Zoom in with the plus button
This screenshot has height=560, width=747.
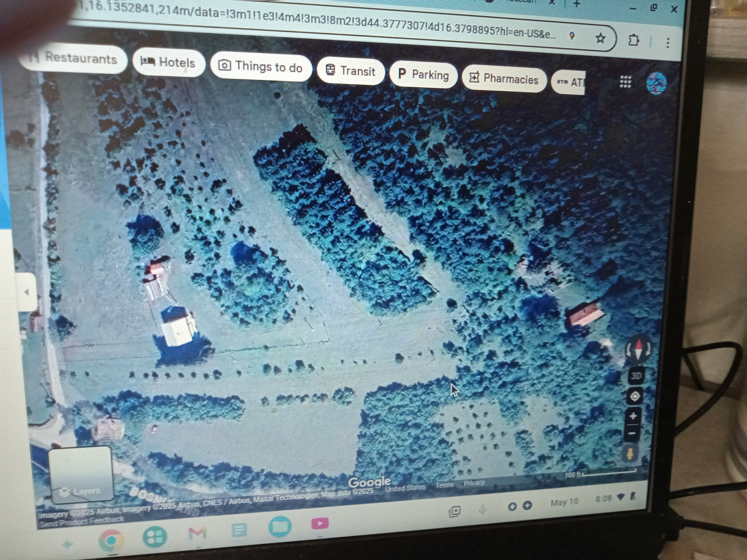tap(633, 416)
